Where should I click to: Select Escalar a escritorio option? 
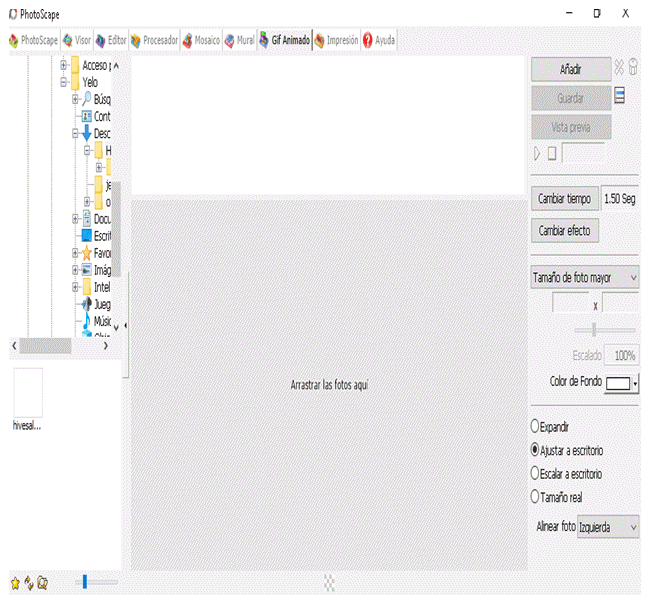click(566, 474)
